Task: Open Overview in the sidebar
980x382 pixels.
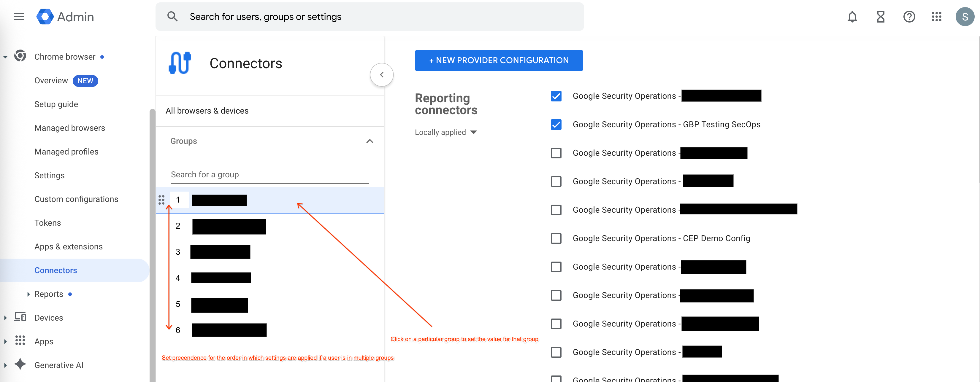Action: pos(51,81)
